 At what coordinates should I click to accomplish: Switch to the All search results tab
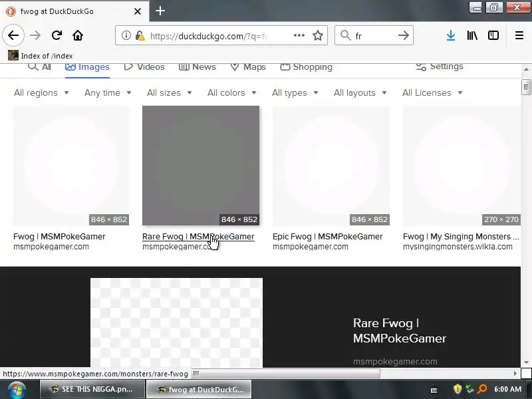pos(39,67)
